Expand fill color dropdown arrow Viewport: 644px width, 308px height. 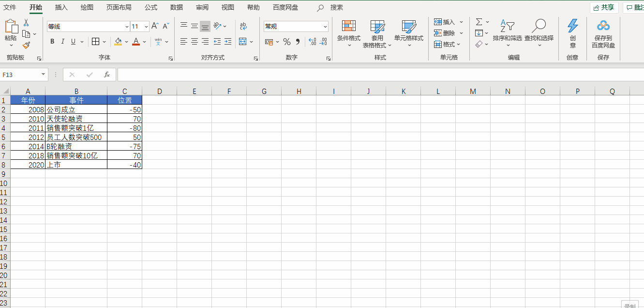[x=126, y=42]
